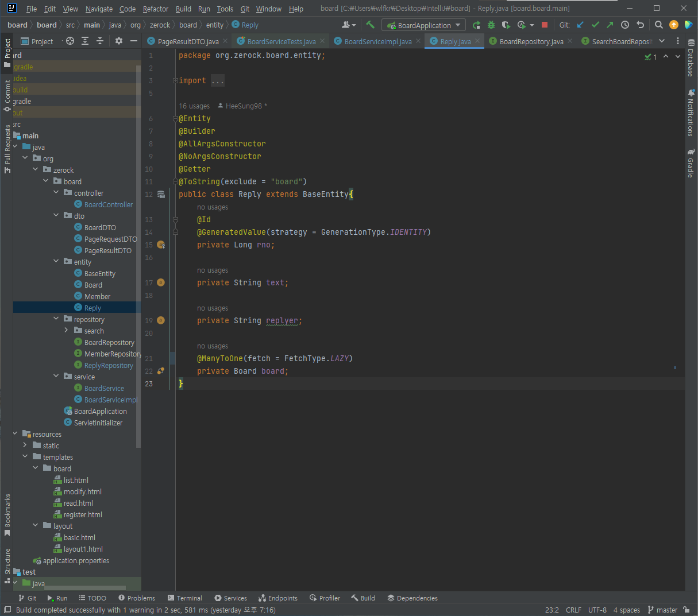Image resolution: width=698 pixels, height=616 pixels.
Task: Open the Tools menu
Action: pos(225,9)
